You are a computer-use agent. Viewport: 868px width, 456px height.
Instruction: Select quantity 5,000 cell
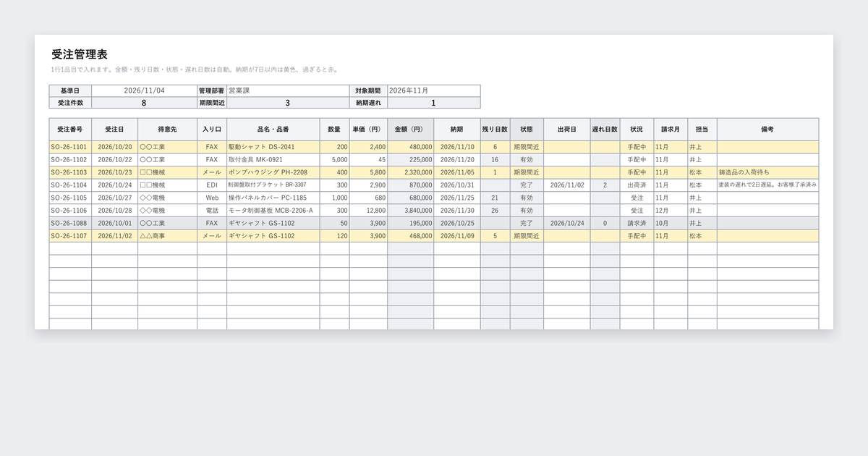(335, 160)
